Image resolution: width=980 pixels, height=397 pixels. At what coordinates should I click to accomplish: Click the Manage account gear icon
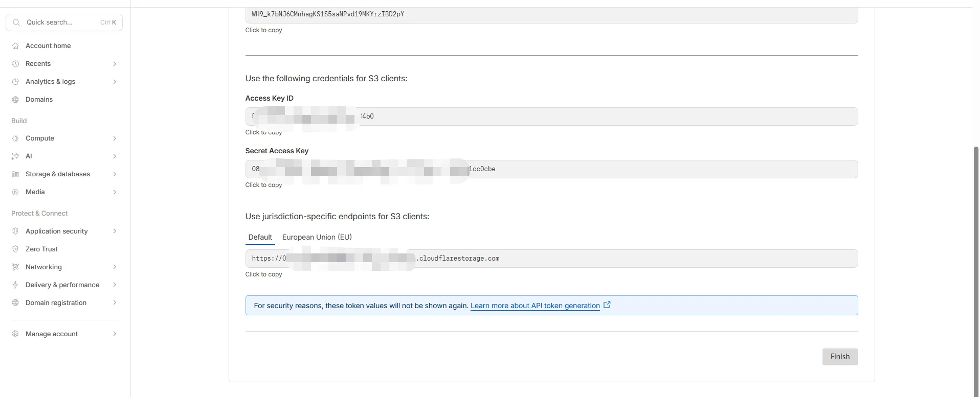click(15, 334)
